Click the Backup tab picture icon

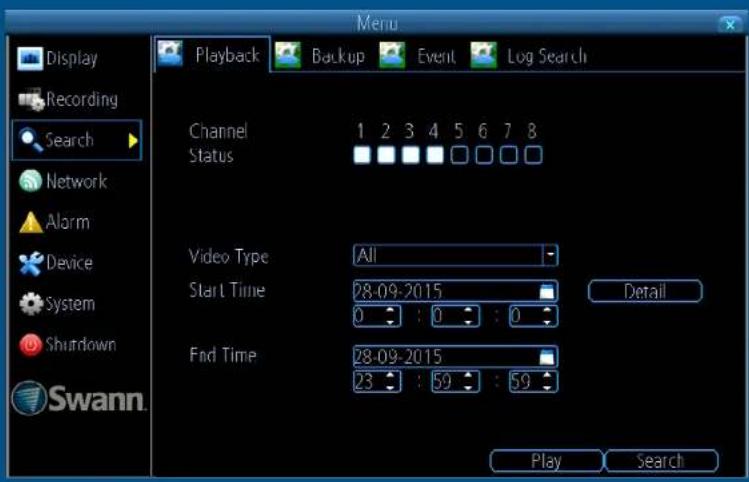pos(288,55)
